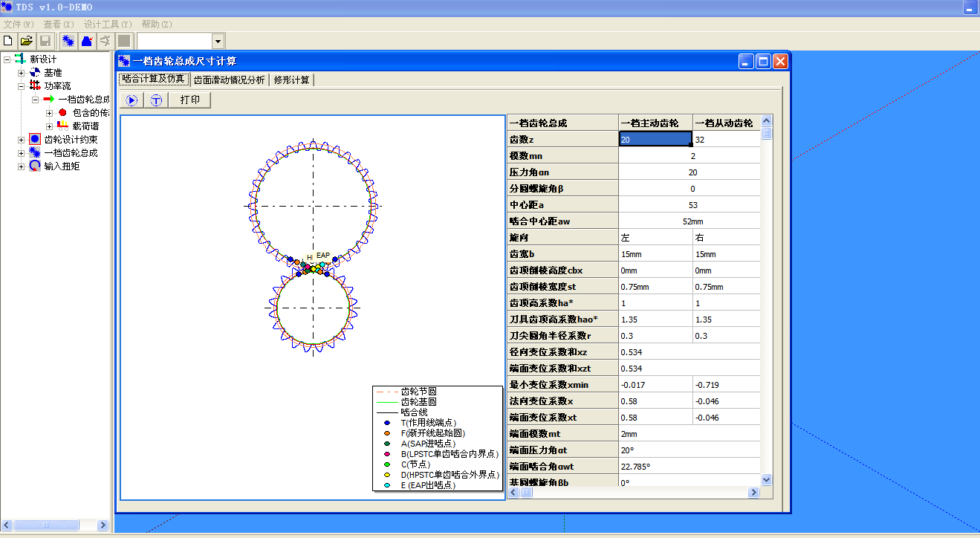Select the blue gear 一档齿轮总成 tree icon
Image resolution: width=980 pixels, height=538 pixels.
(35, 153)
